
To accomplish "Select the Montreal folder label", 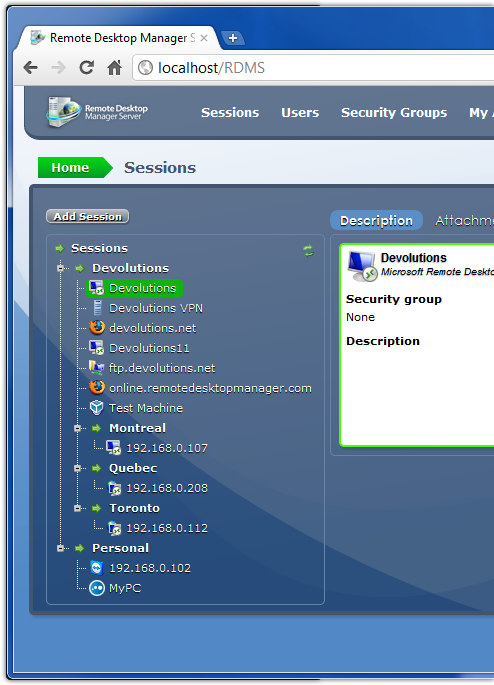I will (x=138, y=428).
